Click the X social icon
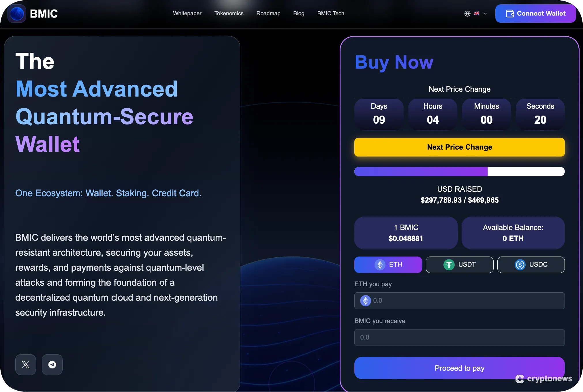 [x=25, y=364]
